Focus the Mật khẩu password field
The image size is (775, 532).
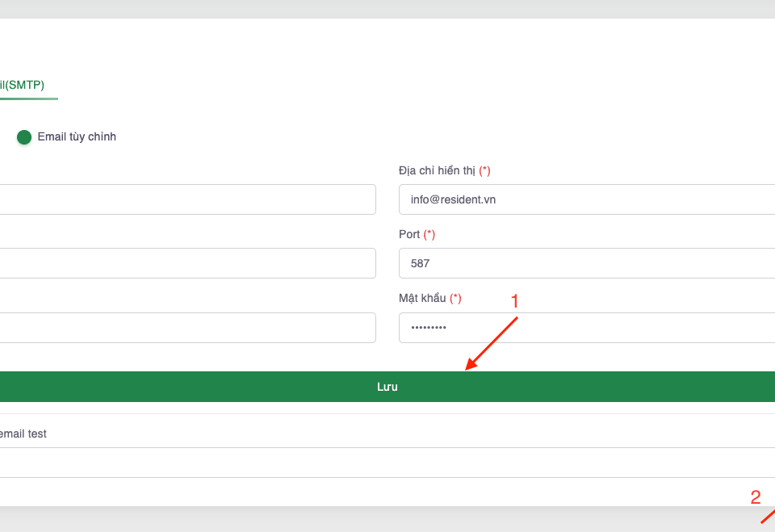click(x=587, y=328)
